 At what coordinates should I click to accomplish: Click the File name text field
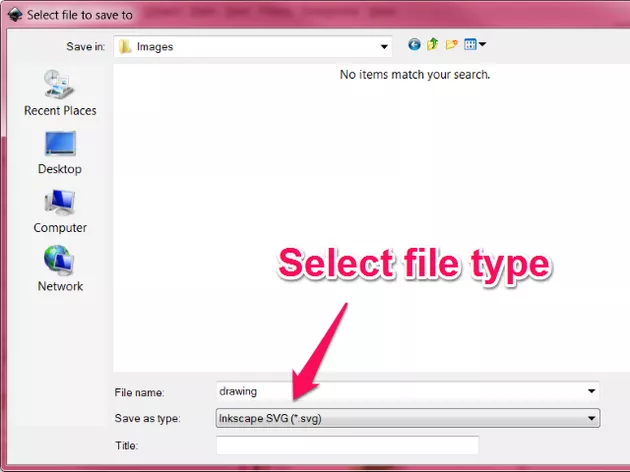coord(400,392)
